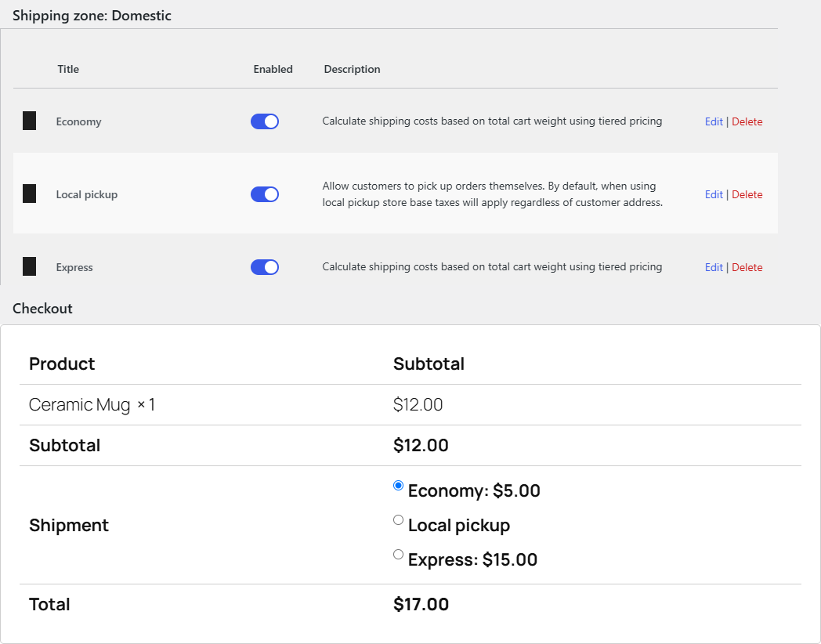Select the Local pickup shipment radio
Image resolution: width=821 pixels, height=644 pixels.
(x=398, y=520)
